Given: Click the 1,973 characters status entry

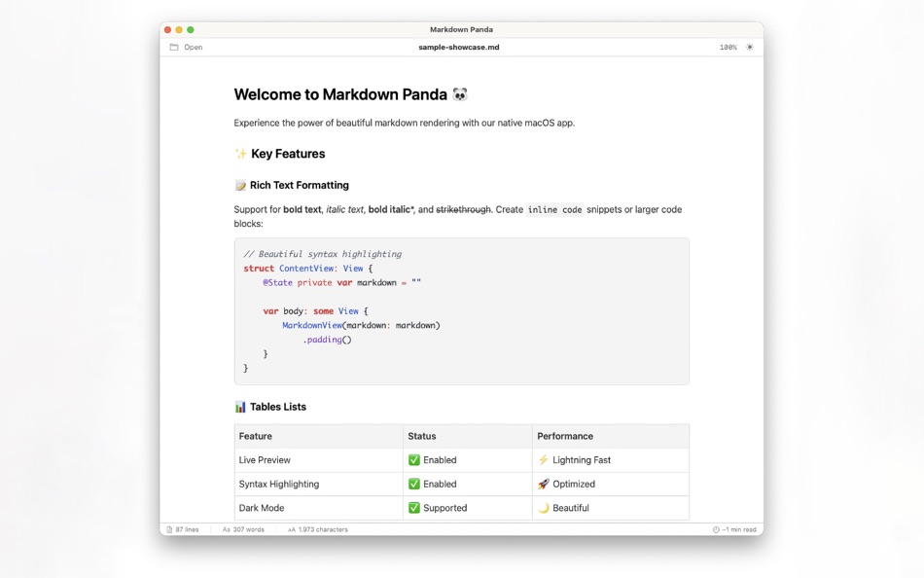Looking at the screenshot, I should 318,529.
